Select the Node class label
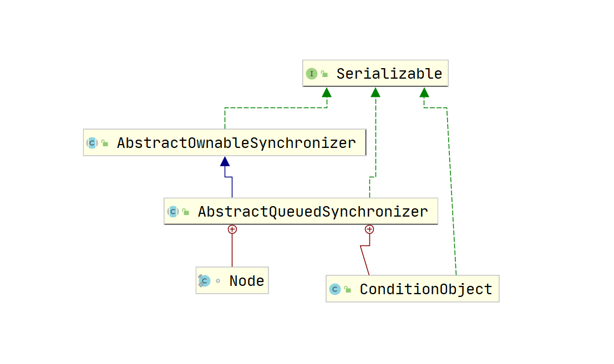This screenshot has height=364, width=614. click(x=247, y=281)
